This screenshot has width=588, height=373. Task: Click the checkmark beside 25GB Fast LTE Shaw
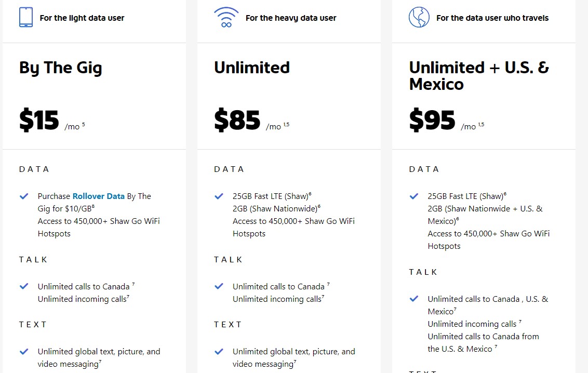pos(219,196)
